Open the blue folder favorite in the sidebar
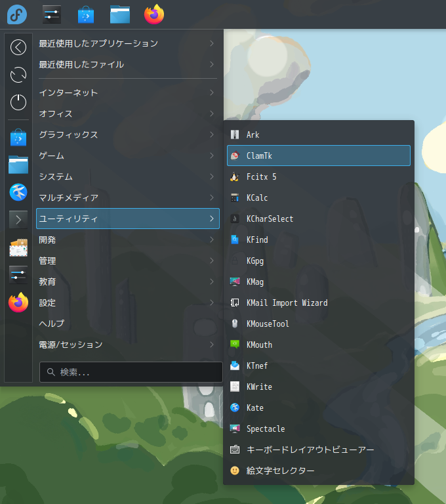 [18, 165]
